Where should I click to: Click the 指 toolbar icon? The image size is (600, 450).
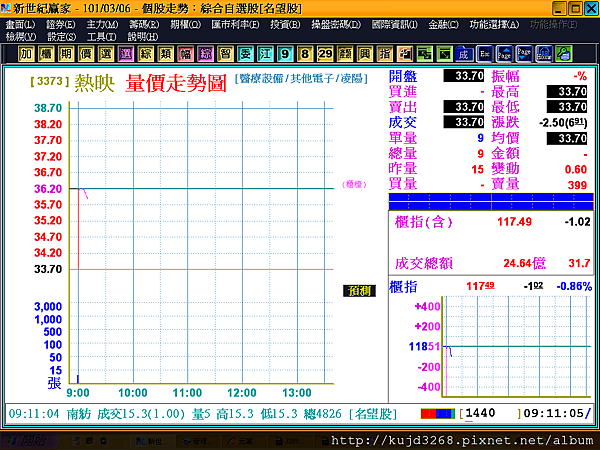pos(385,54)
